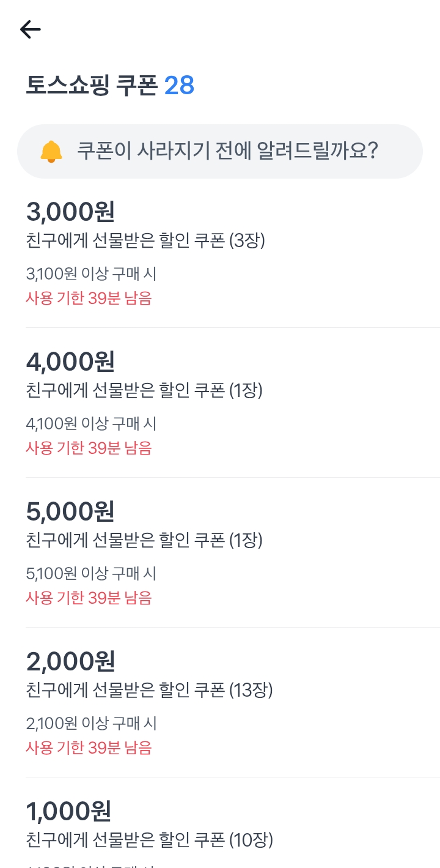This screenshot has width=440, height=868.
Task: Tap the '쿠폰이 사라지기 전에 알려드릴까요?' banner text
Action: tap(227, 150)
